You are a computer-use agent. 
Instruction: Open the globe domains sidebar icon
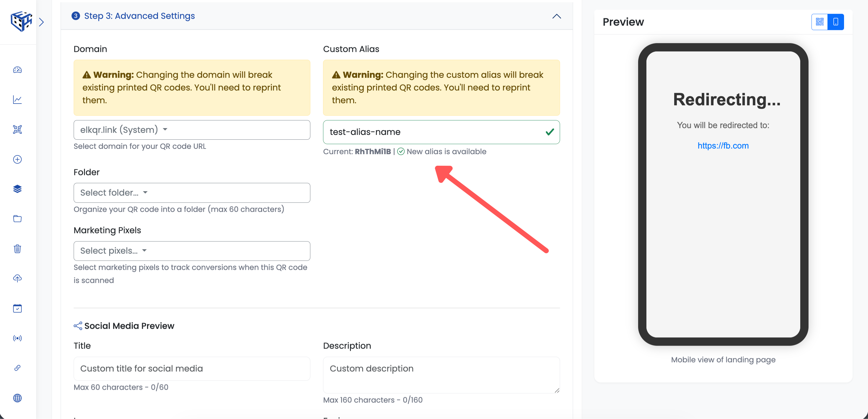pos(17,398)
